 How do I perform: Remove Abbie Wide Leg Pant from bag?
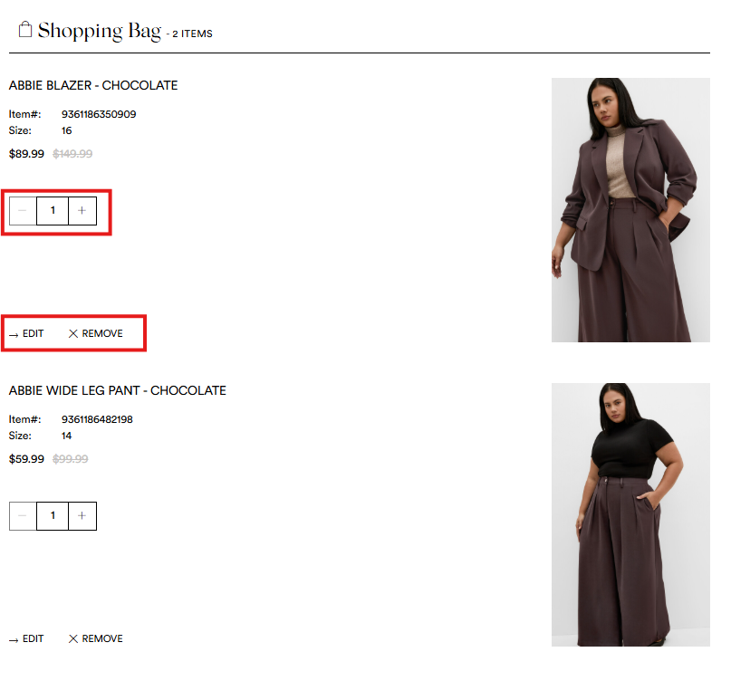point(95,638)
